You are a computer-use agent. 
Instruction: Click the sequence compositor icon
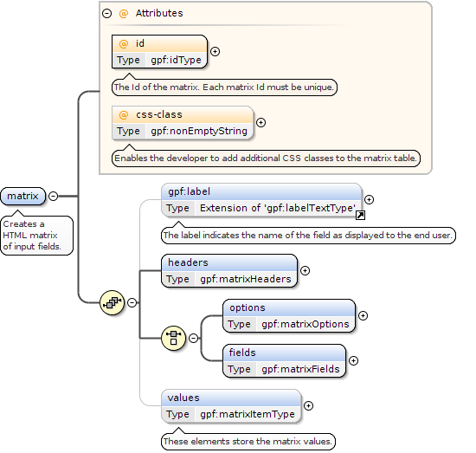(x=112, y=302)
